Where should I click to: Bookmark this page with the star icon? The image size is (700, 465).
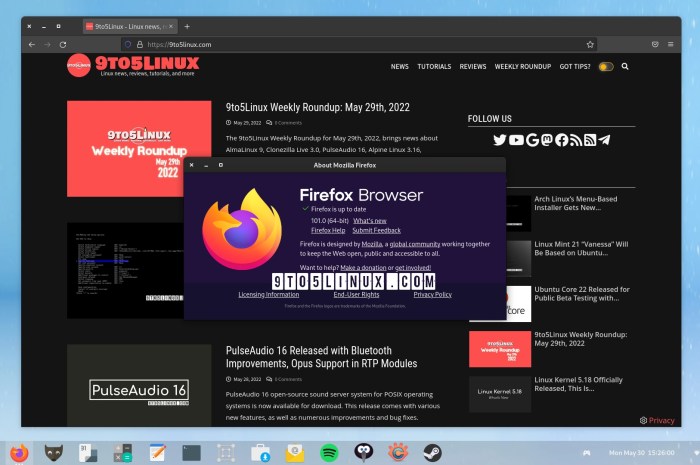[590, 45]
